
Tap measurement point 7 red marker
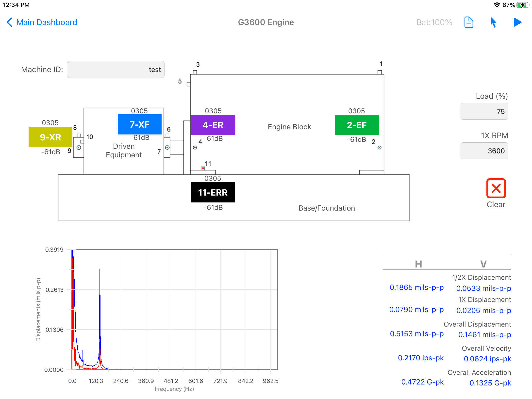[167, 148]
